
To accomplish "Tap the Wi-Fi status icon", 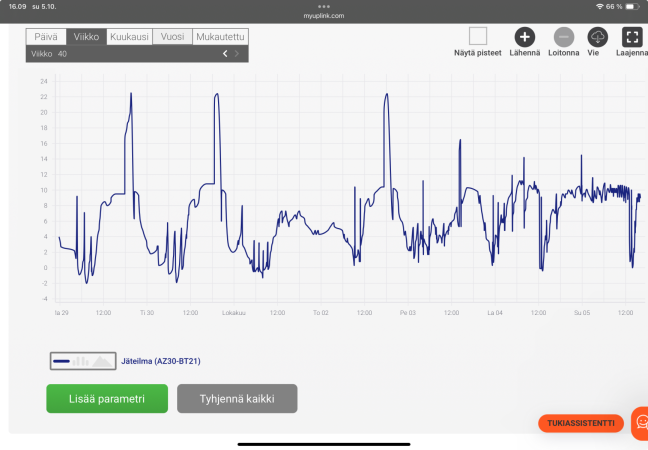I will 599,7.
